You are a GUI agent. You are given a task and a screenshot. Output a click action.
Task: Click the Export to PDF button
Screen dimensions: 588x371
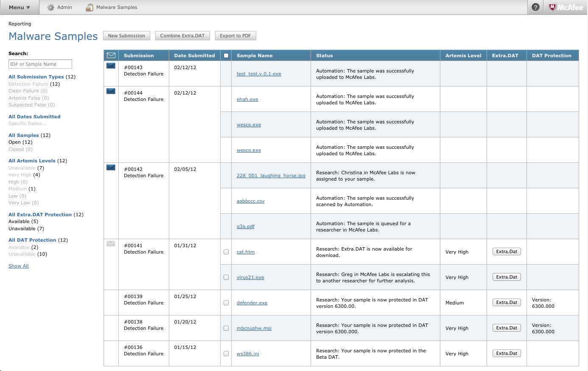point(235,36)
